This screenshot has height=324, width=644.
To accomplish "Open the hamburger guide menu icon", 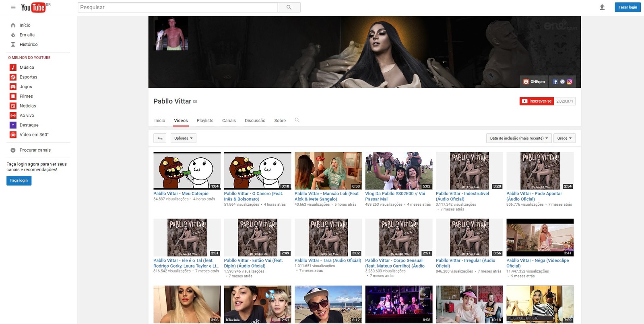I will [13, 7].
